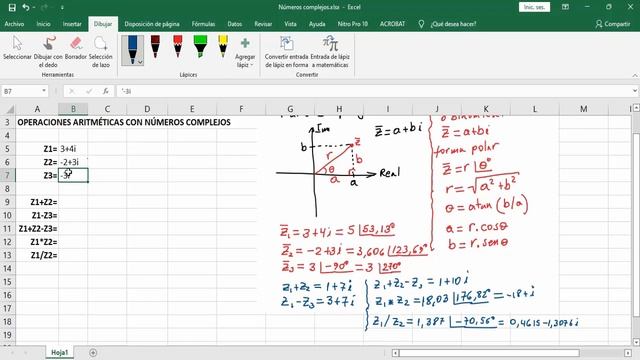This screenshot has width=640, height=360.
Task: Select the Hoja1 sheet tab
Action: pyautogui.click(x=60, y=353)
